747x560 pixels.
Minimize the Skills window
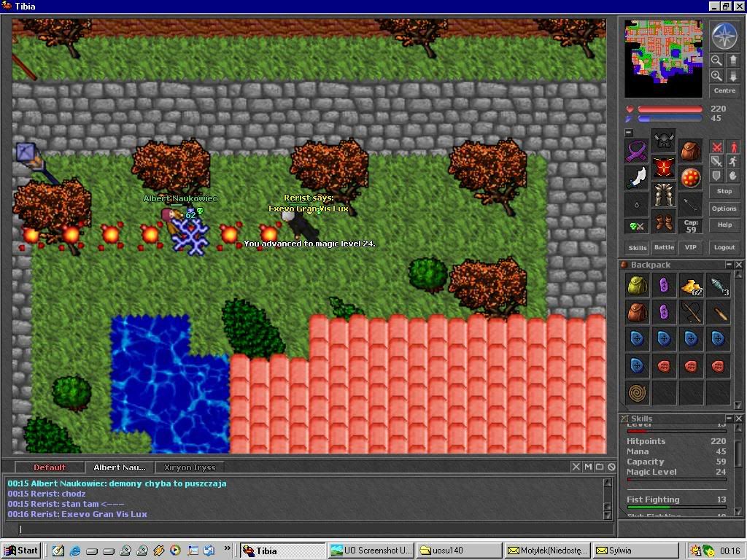coord(729,418)
